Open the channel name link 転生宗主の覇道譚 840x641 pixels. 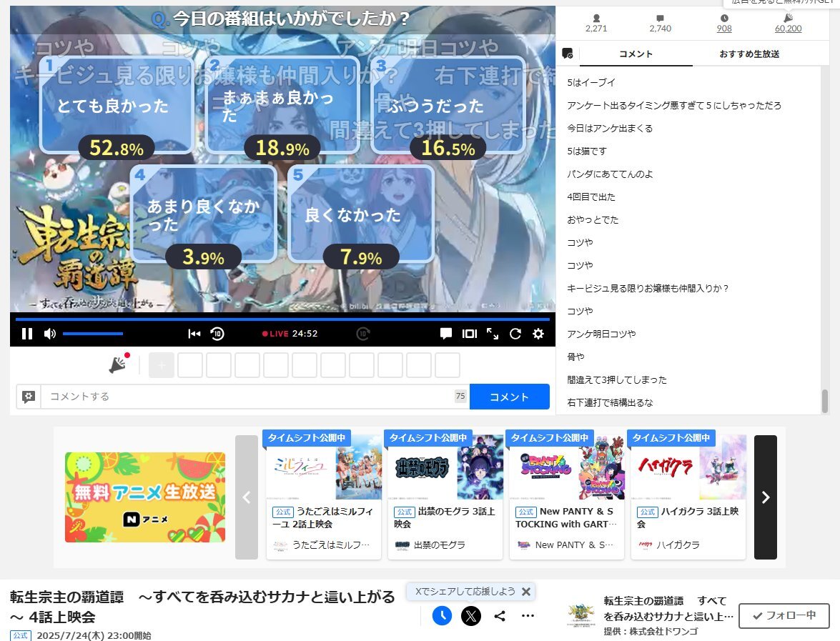668,608
